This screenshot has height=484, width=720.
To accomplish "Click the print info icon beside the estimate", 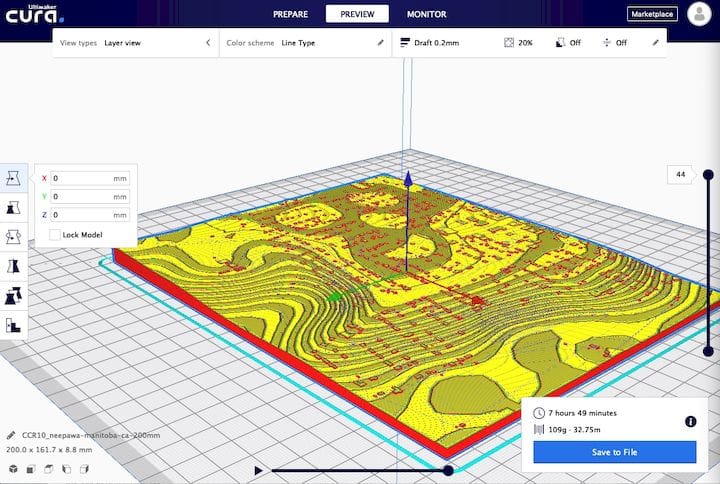I will [x=690, y=422].
